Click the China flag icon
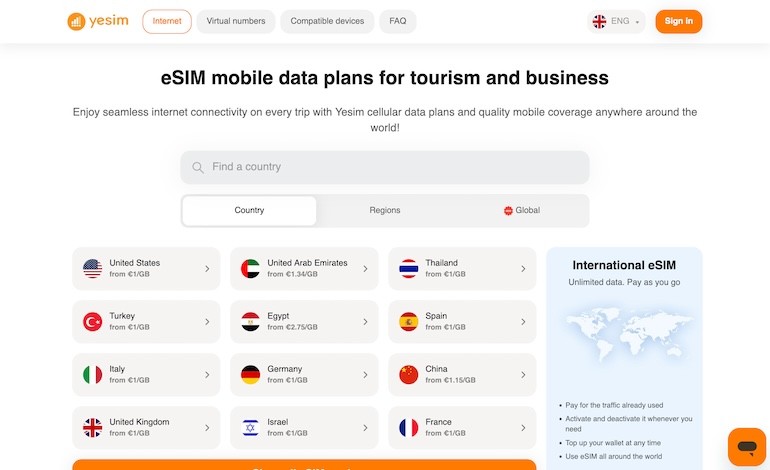The image size is (770, 470). 408,374
